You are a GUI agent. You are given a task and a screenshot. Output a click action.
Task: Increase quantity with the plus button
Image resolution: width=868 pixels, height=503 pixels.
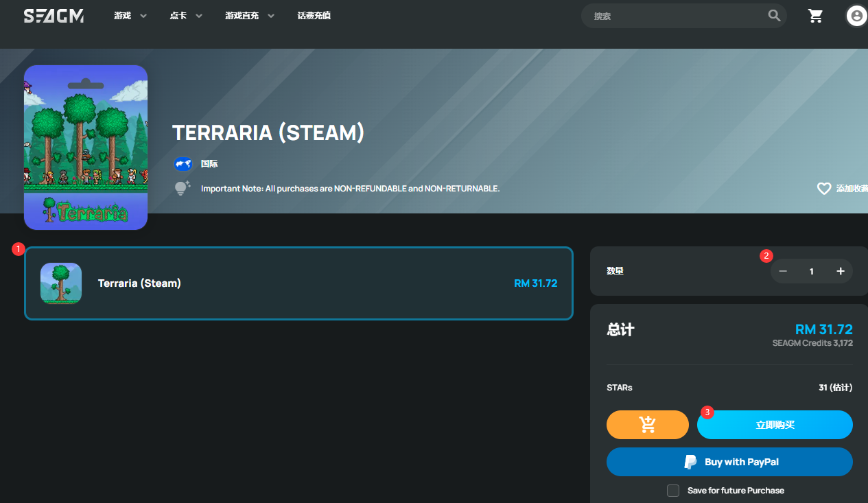[841, 271]
